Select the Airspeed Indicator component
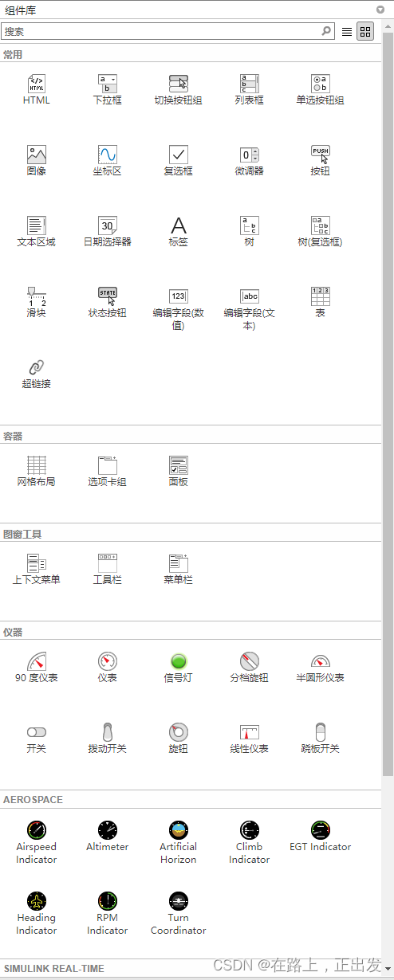 [37, 830]
